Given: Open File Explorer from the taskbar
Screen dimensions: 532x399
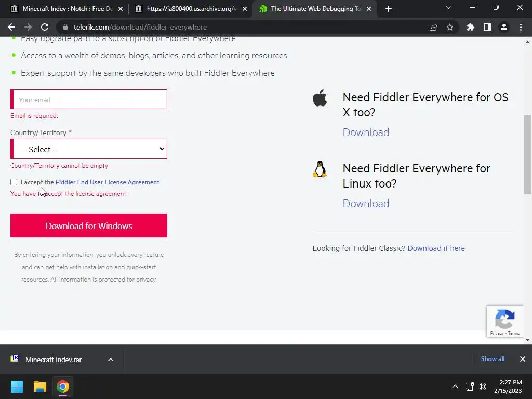Looking at the screenshot, I should (x=39, y=387).
